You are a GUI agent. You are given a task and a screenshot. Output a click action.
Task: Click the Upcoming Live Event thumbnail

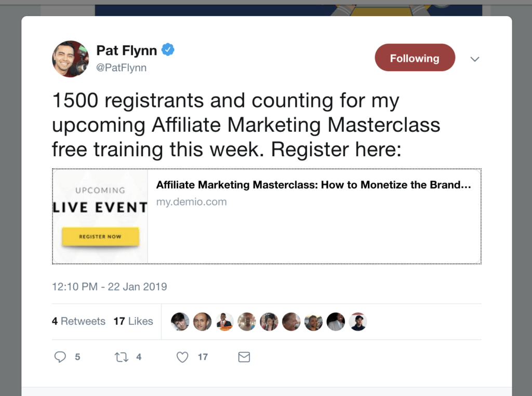point(100,216)
